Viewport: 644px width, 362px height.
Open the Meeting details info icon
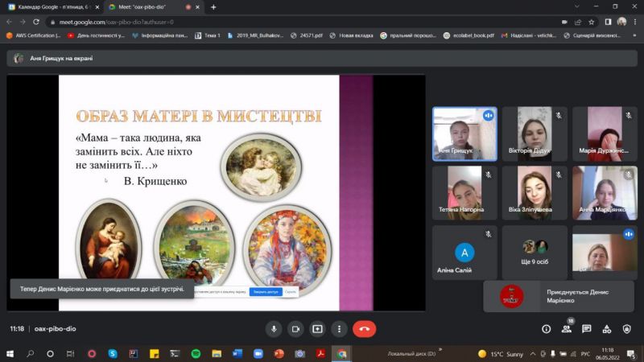click(547, 329)
